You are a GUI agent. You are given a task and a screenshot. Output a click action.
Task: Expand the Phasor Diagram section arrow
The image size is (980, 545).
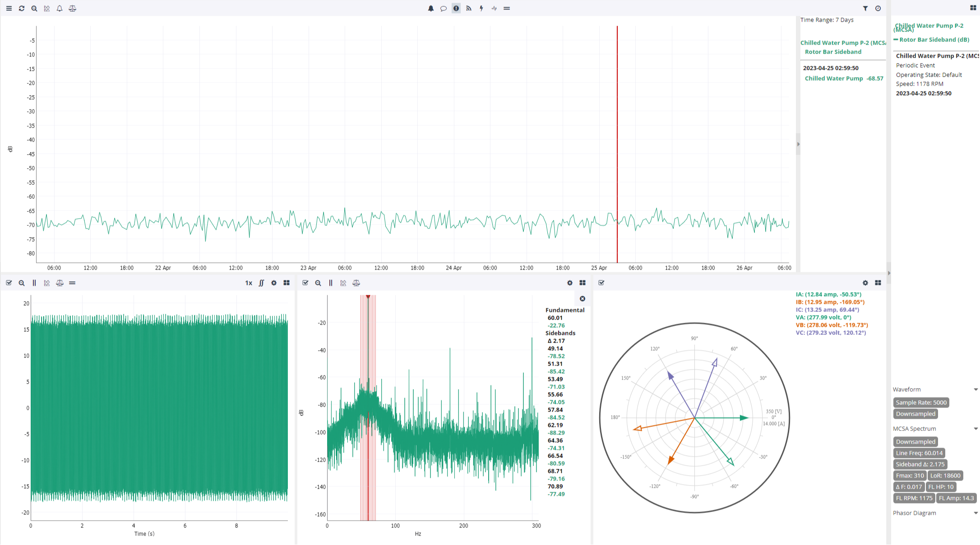click(x=975, y=513)
